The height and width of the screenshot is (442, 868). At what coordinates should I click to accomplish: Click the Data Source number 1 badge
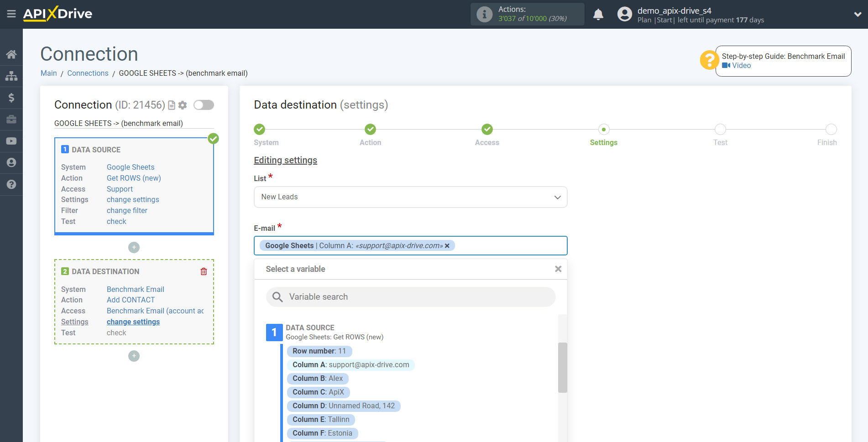click(x=274, y=333)
